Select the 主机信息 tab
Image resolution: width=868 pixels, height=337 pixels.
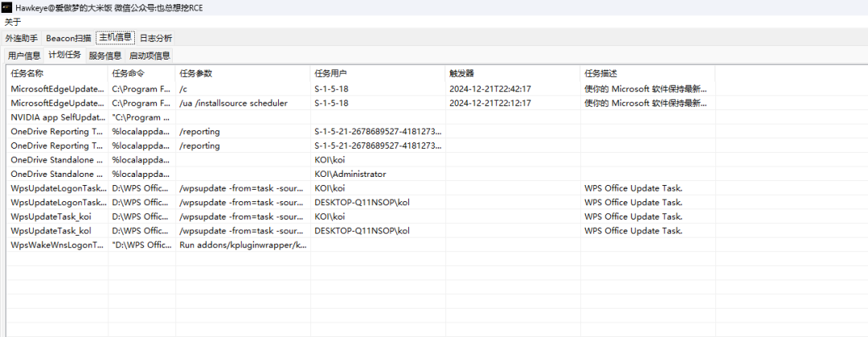tap(116, 38)
